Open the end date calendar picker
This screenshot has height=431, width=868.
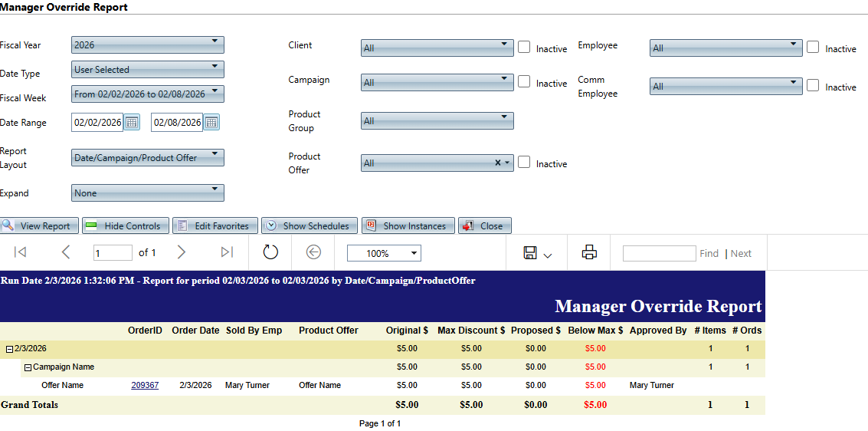211,123
